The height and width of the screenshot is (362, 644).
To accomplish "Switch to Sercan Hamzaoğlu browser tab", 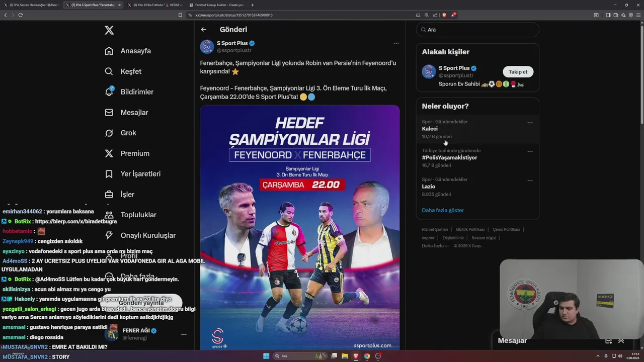I will click(31, 5).
